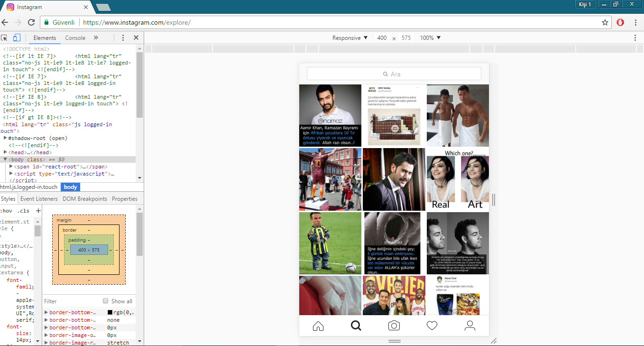Click the Instagram favicon on the tab
The height and width of the screenshot is (346, 644).
click(10, 7)
